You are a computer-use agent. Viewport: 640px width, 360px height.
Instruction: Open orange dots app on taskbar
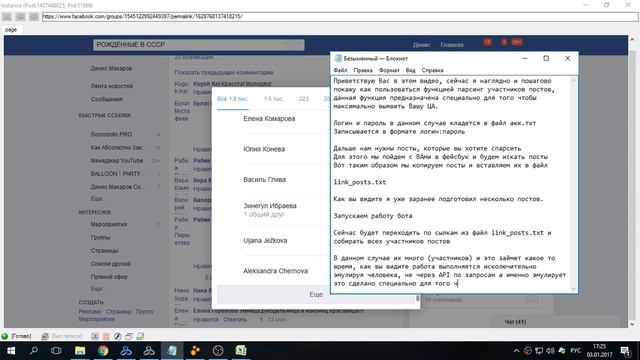pos(195,351)
